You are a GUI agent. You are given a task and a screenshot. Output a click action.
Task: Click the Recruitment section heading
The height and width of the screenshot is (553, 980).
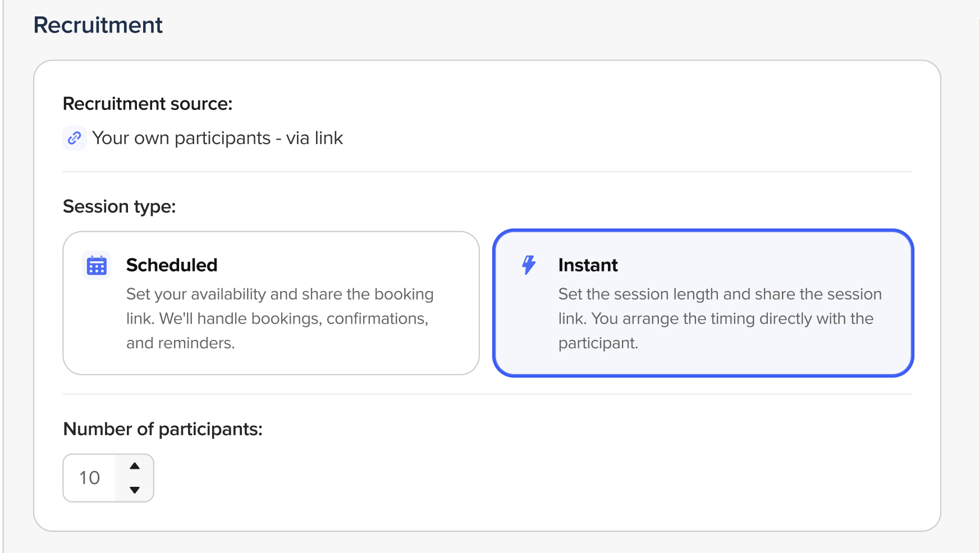pyautogui.click(x=98, y=25)
